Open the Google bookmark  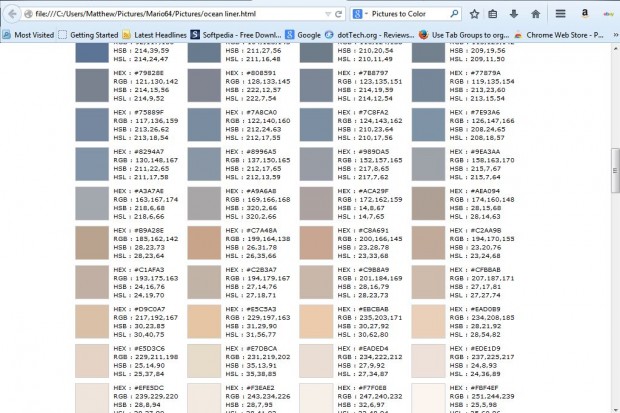303,35
